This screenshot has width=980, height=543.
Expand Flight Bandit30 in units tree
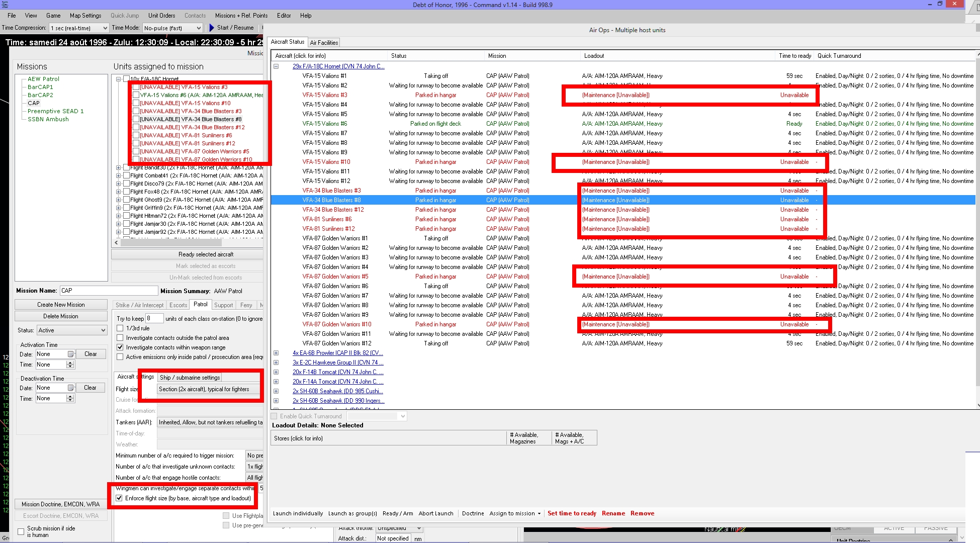(119, 167)
